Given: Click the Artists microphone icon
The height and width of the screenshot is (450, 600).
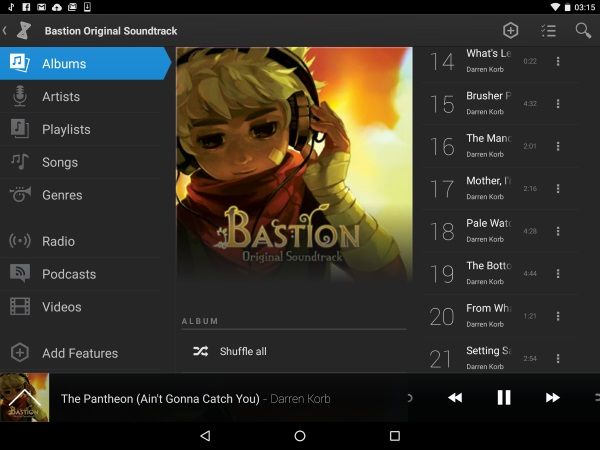Looking at the screenshot, I should click(x=20, y=96).
